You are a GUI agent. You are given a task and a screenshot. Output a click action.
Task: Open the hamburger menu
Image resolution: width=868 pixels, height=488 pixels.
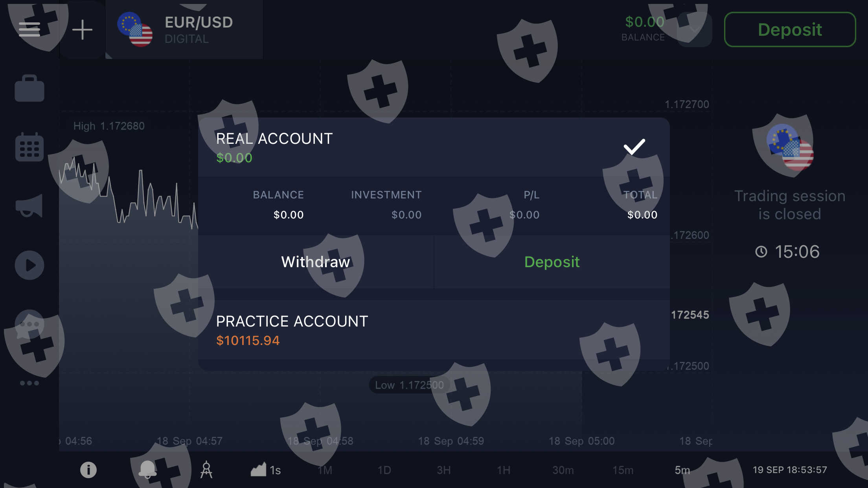pos(29,29)
